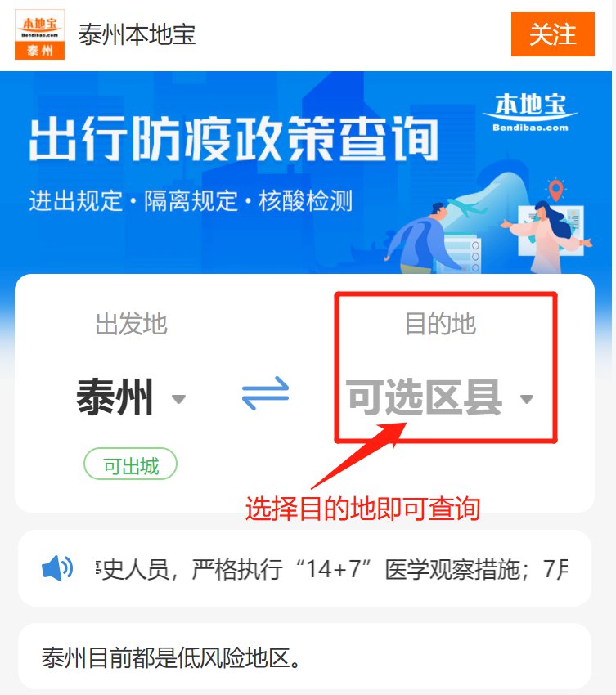Click the scrolling 14+7 notice text
Image resolution: width=616 pixels, height=695 pixels.
click(x=332, y=569)
